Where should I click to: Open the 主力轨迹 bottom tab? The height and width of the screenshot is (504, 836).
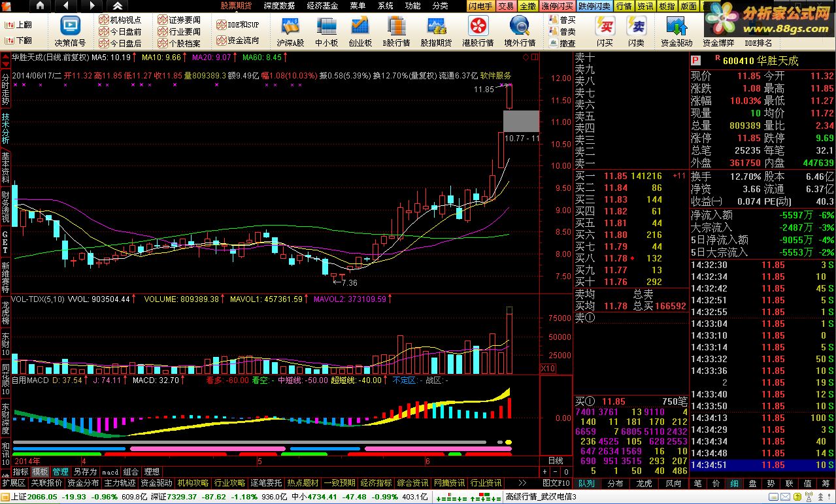coord(120,483)
